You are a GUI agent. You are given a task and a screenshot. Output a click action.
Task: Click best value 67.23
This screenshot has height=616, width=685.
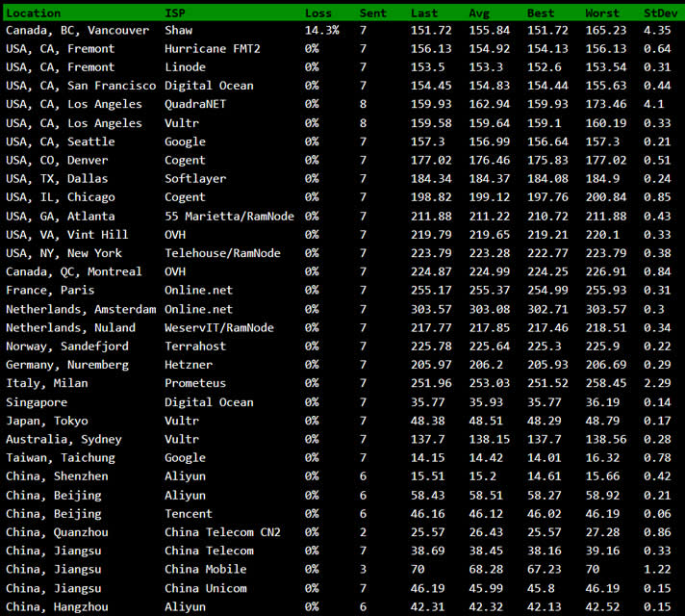(x=544, y=569)
